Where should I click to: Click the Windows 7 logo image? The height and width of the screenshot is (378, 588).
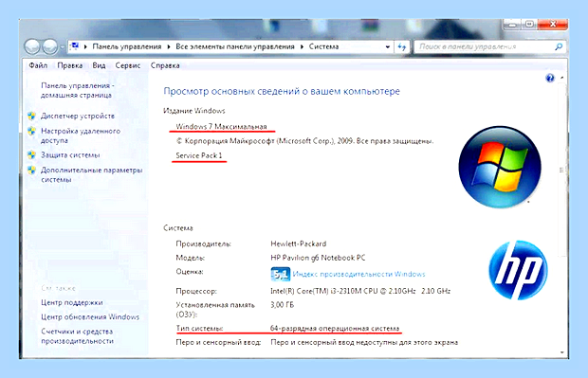tap(500, 167)
